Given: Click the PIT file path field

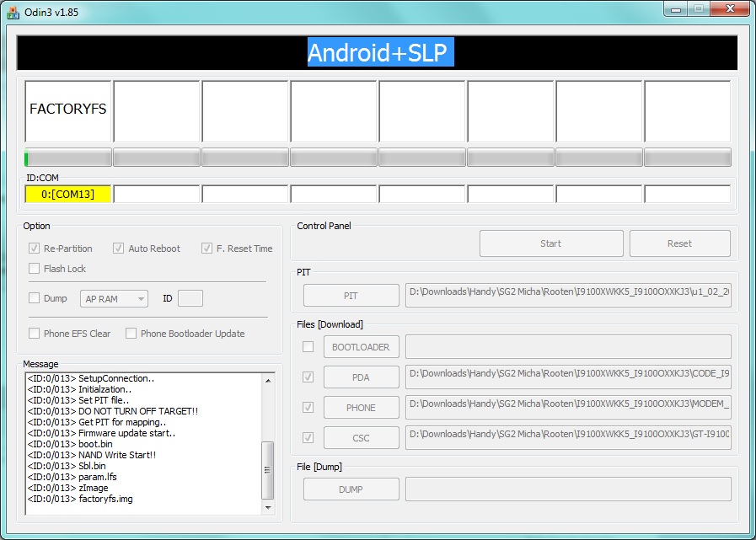Looking at the screenshot, I should click(568, 296).
